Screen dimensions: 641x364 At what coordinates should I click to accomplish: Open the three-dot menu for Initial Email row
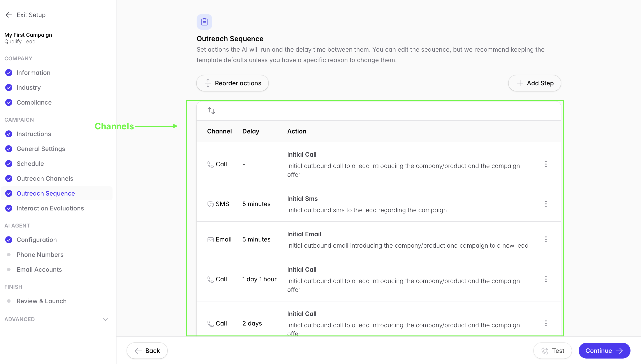(546, 240)
